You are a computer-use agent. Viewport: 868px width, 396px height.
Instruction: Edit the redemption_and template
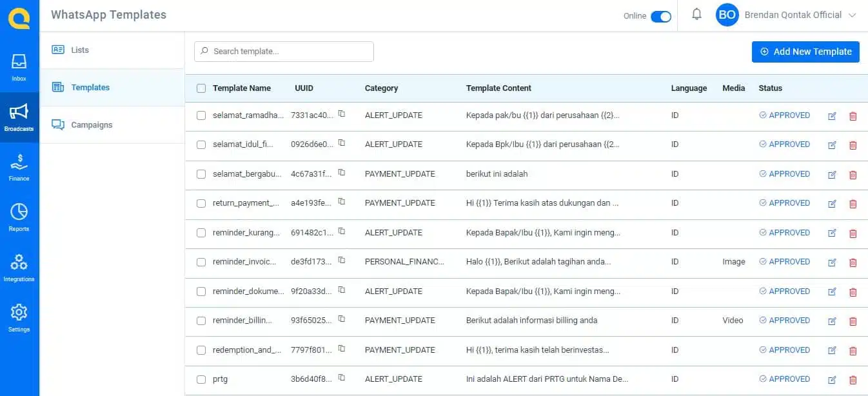(832, 351)
